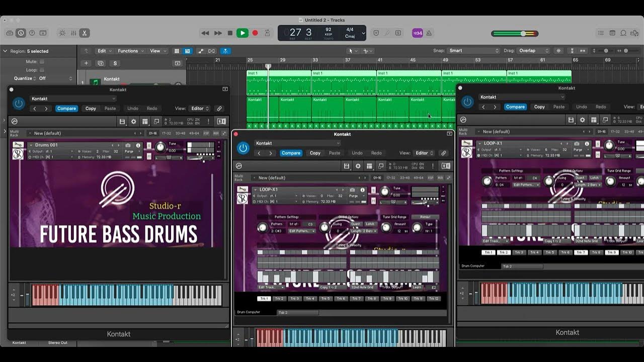Click the green Play button
Screen dimensions: 644x362
[x=243, y=33]
